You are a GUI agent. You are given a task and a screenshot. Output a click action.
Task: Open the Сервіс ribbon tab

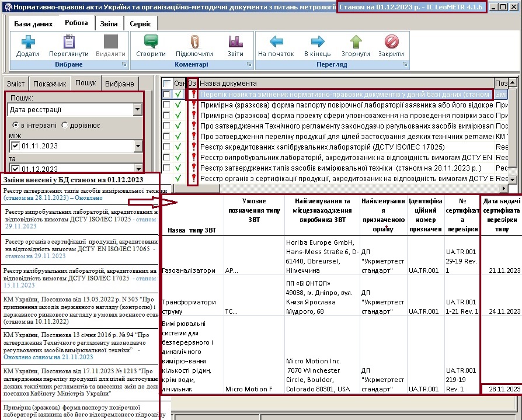tap(141, 23)
